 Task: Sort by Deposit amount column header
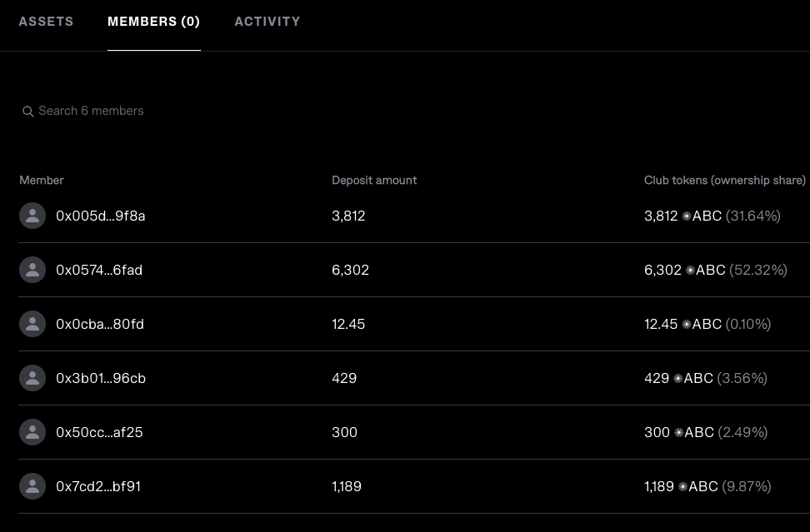coord(374,180)
